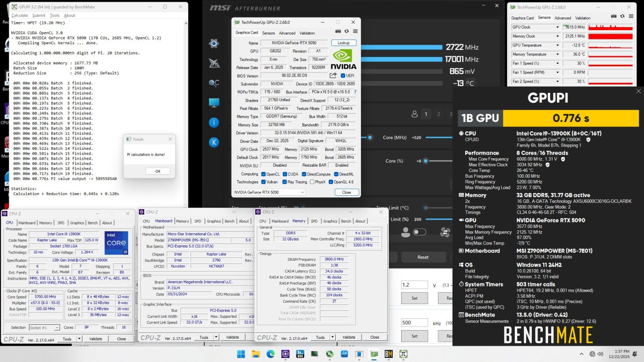Toggle DirectML checkbox in GPU-Z
The height and width of the screenshot is (362, 644).
point(336,174)
